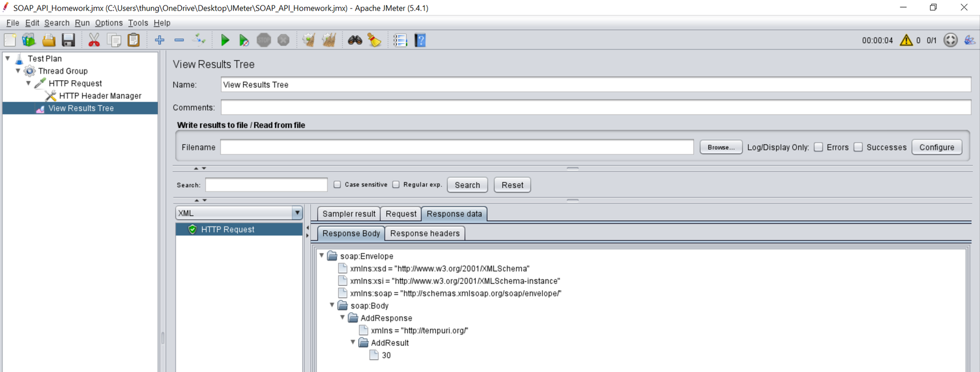Open the Search menu
Image resolution: width=980 pixels, height=372 pixels.
[x=56, y=23]
